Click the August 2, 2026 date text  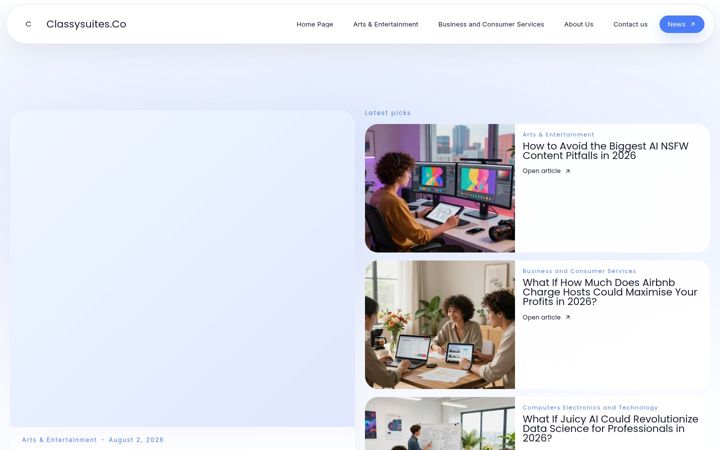click(136, 439)
